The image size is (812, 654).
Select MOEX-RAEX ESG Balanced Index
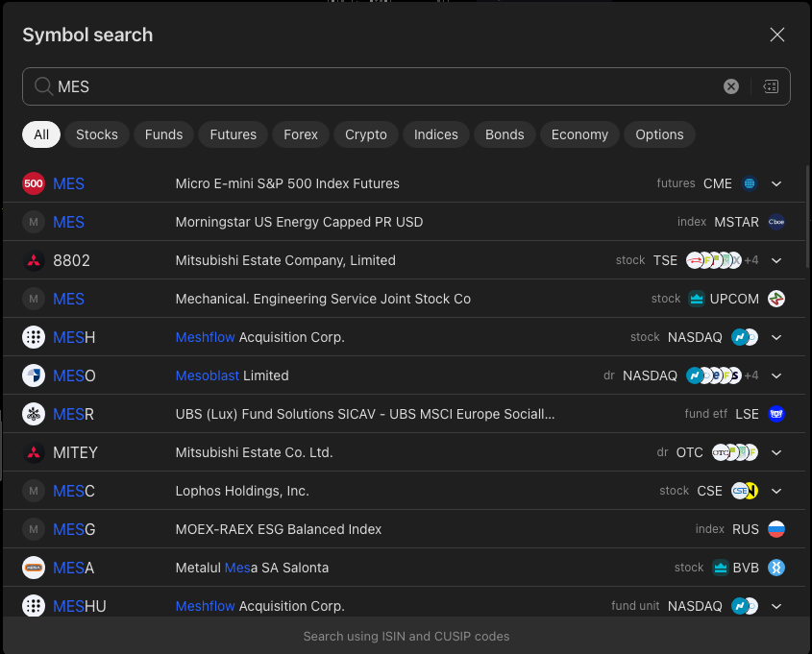click(x=279, y=529)
